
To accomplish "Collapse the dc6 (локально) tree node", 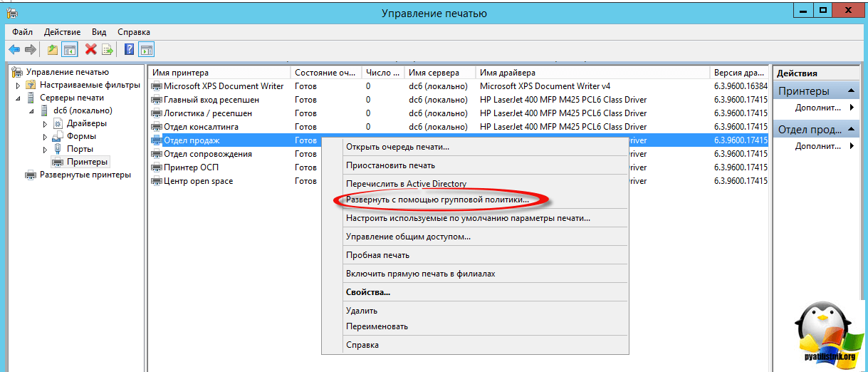I will point(32,111).
